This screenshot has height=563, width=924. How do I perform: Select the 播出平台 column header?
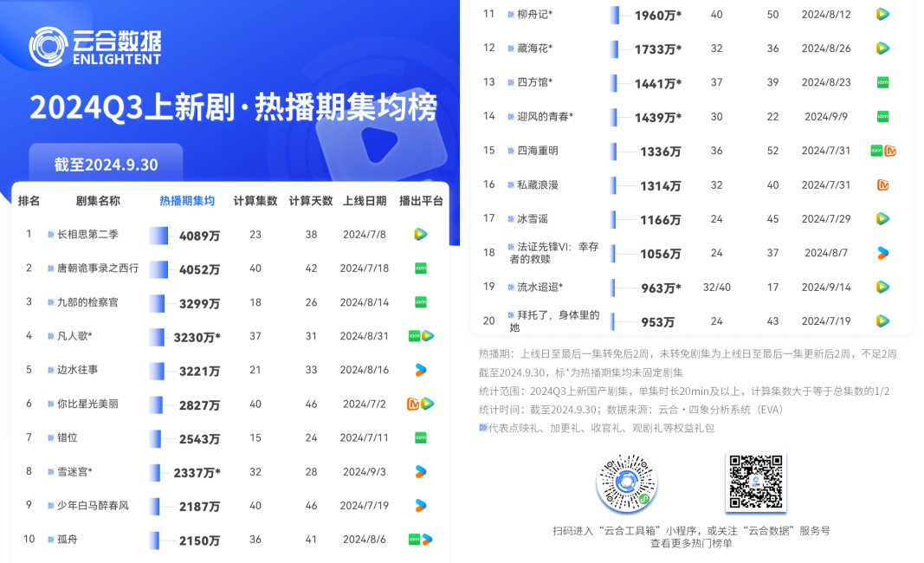pyautogui.click(x=421, y=201)
